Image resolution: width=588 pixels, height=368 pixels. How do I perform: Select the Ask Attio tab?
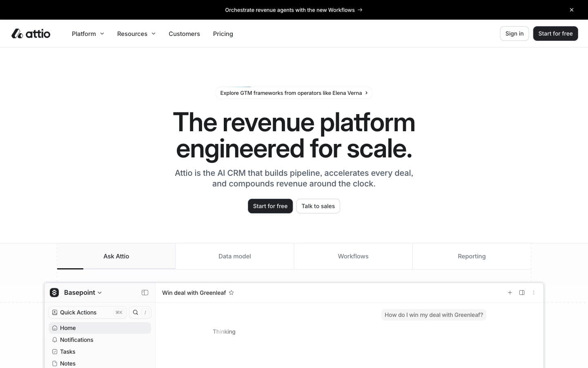[x=116, y=256]
